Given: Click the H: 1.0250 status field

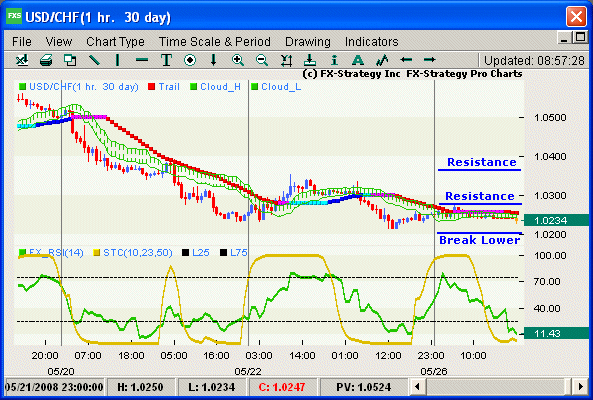Looking at the screenshot, I should 140,387.
